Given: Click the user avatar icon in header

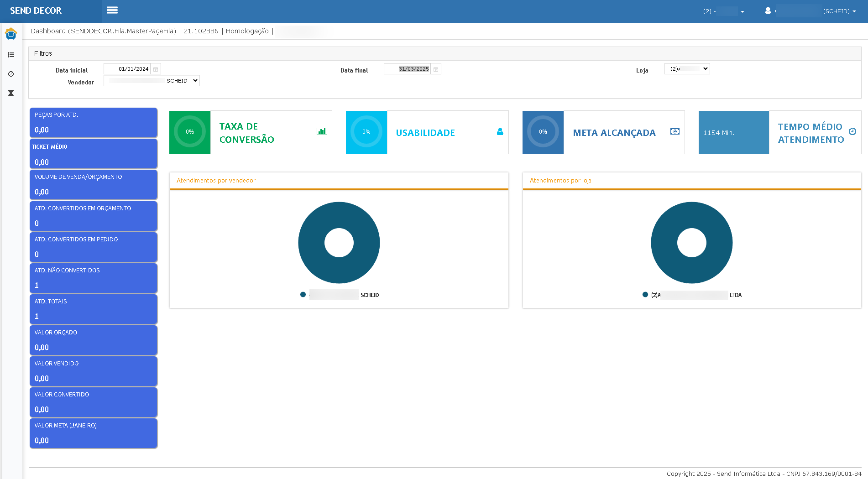Looking at the screenshot, I should tap(768, 10).
